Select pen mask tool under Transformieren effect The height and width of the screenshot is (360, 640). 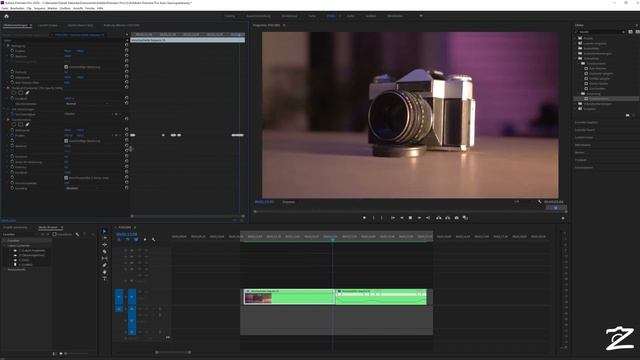pos(27,124)
